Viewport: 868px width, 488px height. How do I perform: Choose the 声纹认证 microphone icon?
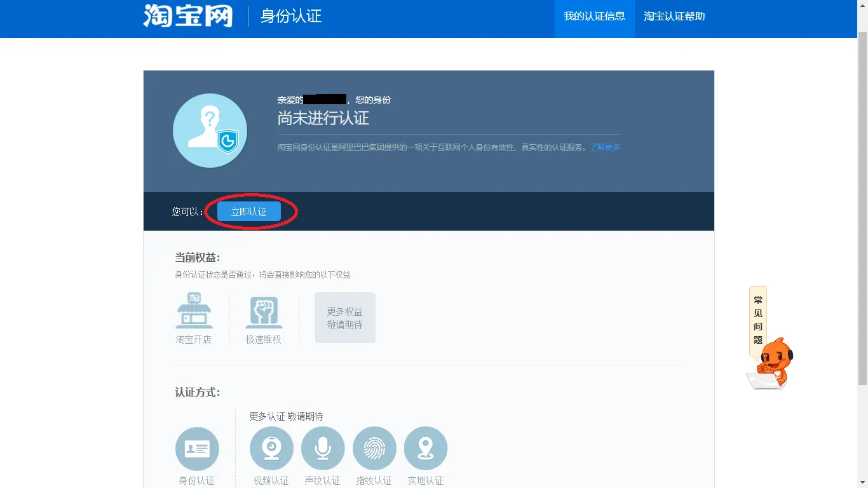323,449
